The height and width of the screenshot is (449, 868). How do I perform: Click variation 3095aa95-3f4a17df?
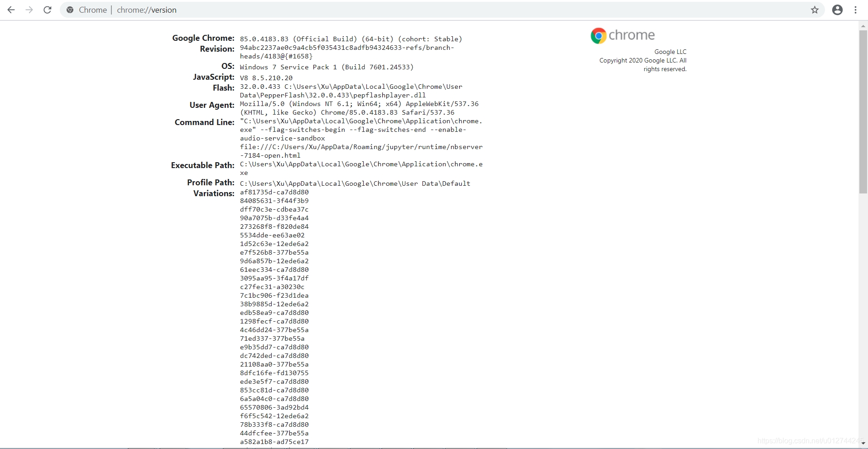(x=274, y=278)
